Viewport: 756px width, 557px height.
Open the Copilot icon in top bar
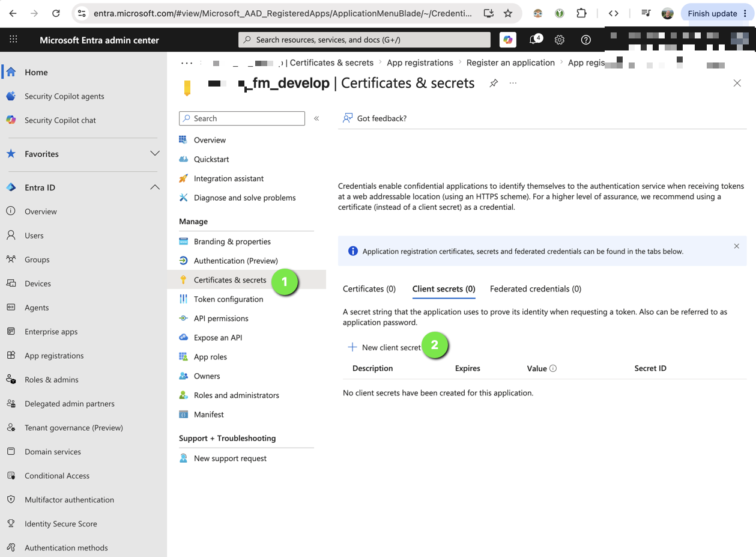pyautogui.click(x=508, y=40)
